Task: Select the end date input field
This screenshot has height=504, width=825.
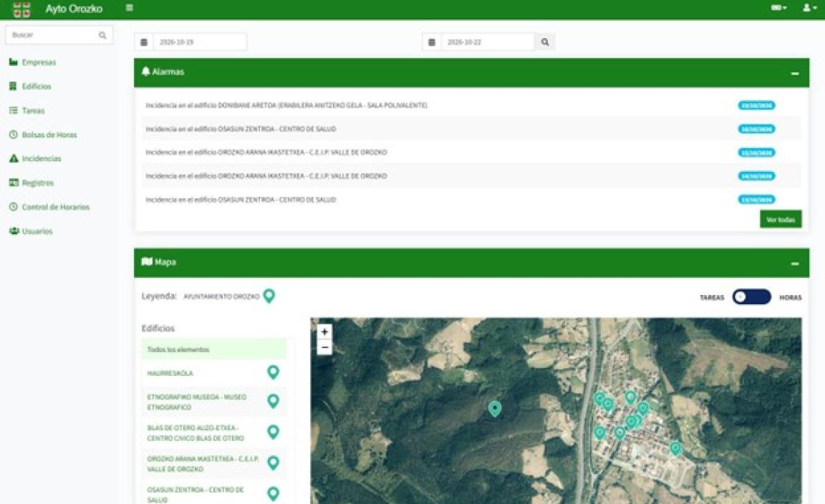Action: click(x=487, y=42)
